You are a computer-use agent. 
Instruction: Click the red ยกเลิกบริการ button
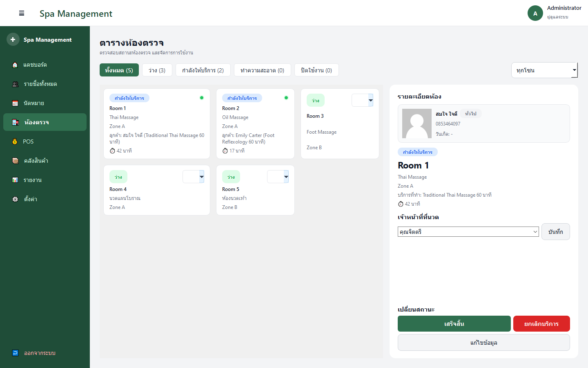(x=541, y=323)
